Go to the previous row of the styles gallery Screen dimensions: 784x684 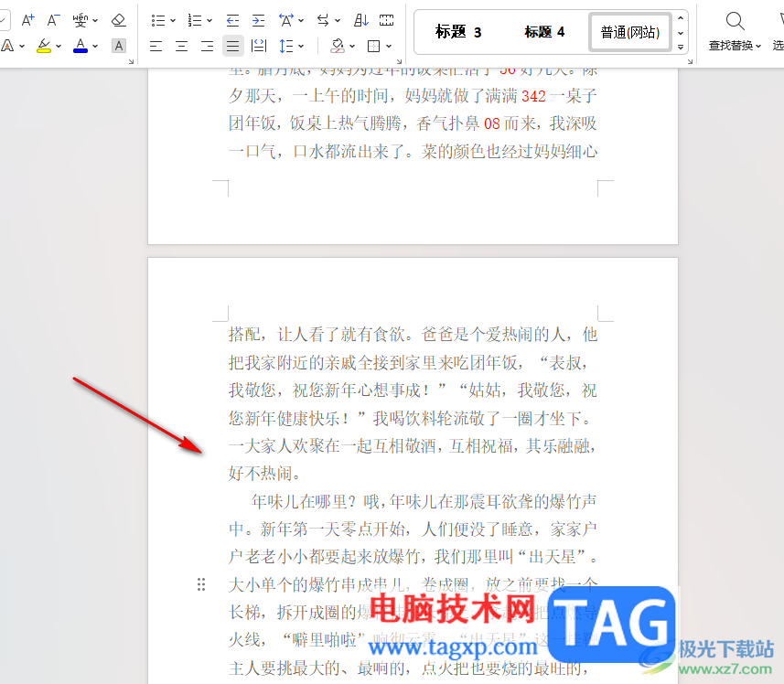(681, 18)
